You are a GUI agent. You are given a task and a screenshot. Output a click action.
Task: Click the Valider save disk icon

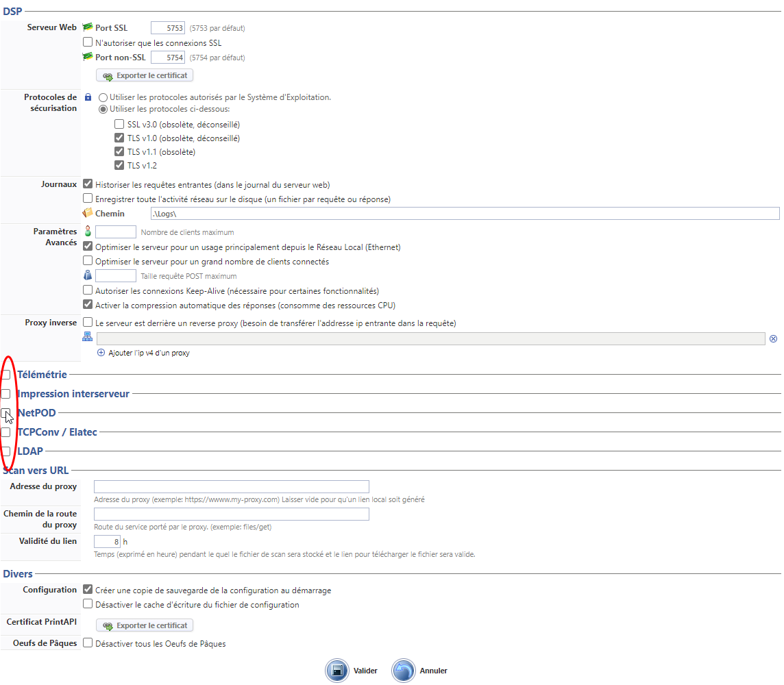pos(337,671)
